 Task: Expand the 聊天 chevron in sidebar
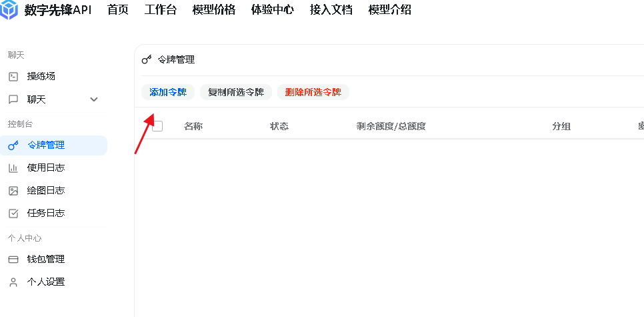pyautogui.click(x=94, y=99)
